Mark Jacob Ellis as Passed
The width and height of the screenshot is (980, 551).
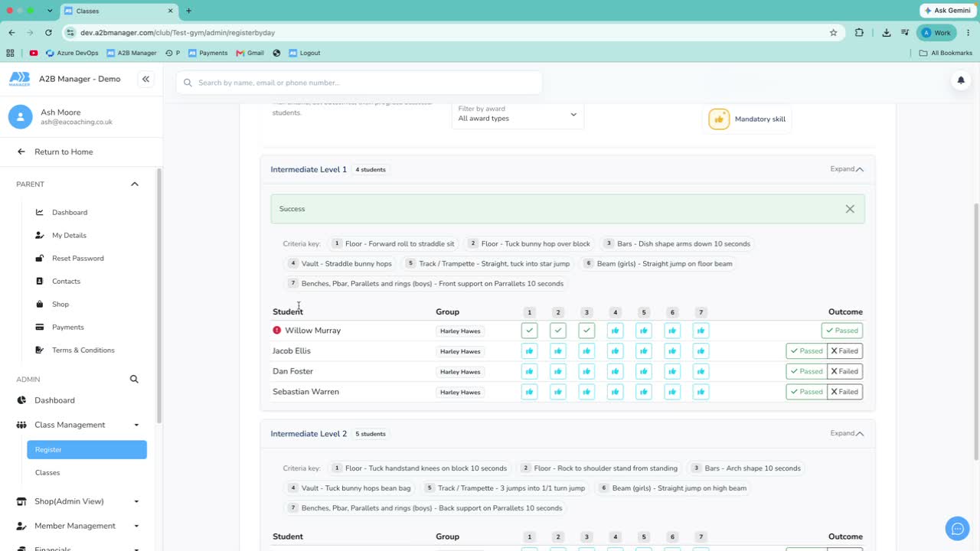pos(806,351)
